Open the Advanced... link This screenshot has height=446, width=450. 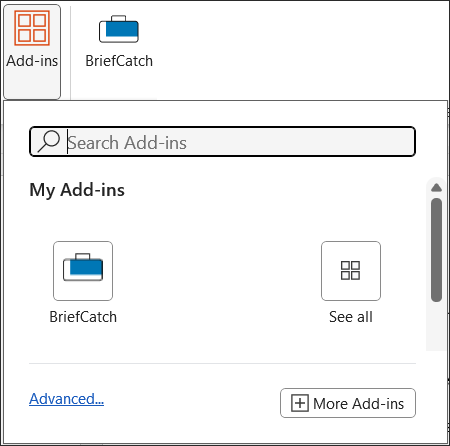(66, 399)
